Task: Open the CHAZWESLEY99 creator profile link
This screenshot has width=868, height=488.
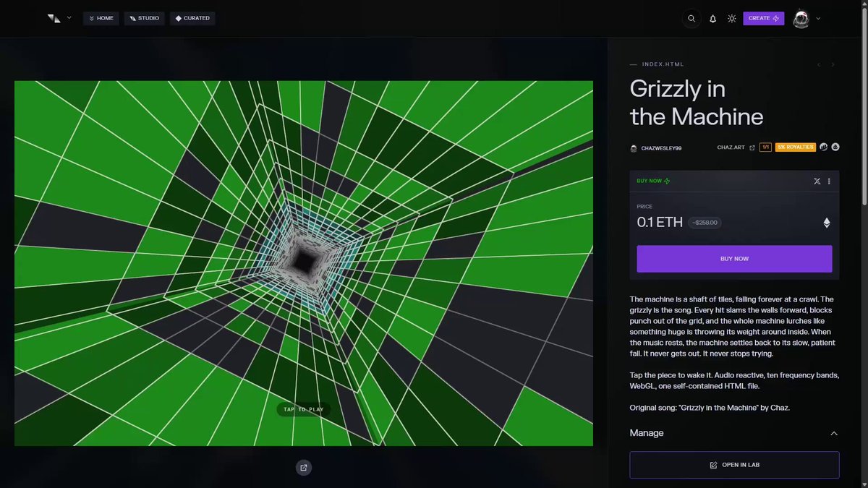Action: pos(661,148)
